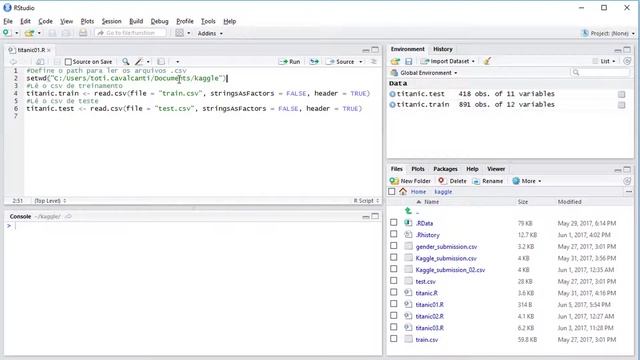Maximize the source editor pane
The width and height of the screenshot is (640, 360).
coord(375,50)
